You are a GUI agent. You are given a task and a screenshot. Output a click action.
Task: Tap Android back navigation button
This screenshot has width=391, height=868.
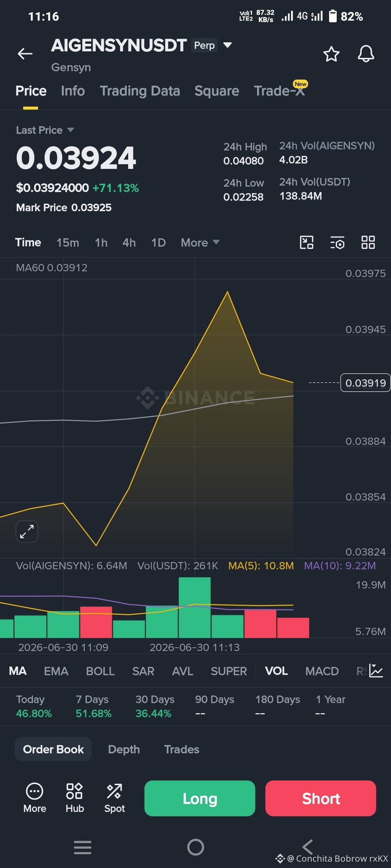pyautogui.click(x=307, y=847)
